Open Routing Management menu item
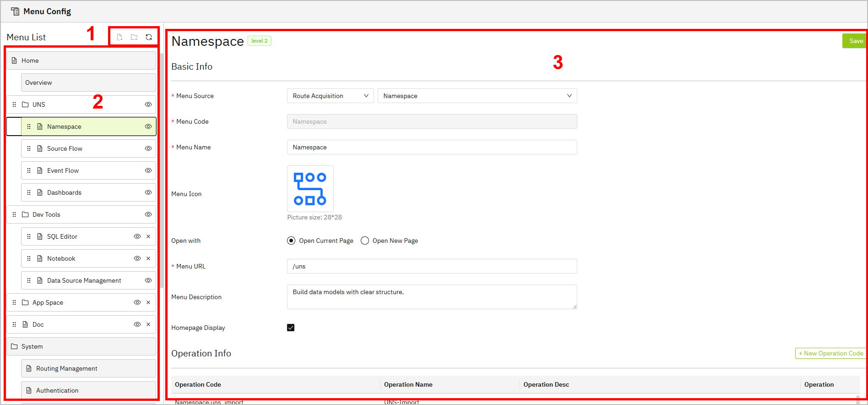This screenshot has height=405, width=868. click(x=67, y=368)
